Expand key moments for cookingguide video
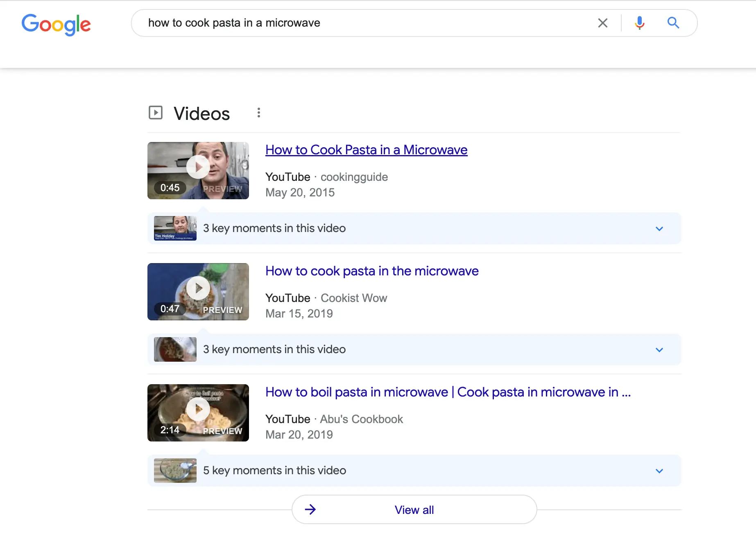756x536 pixels. click(659, 229)
